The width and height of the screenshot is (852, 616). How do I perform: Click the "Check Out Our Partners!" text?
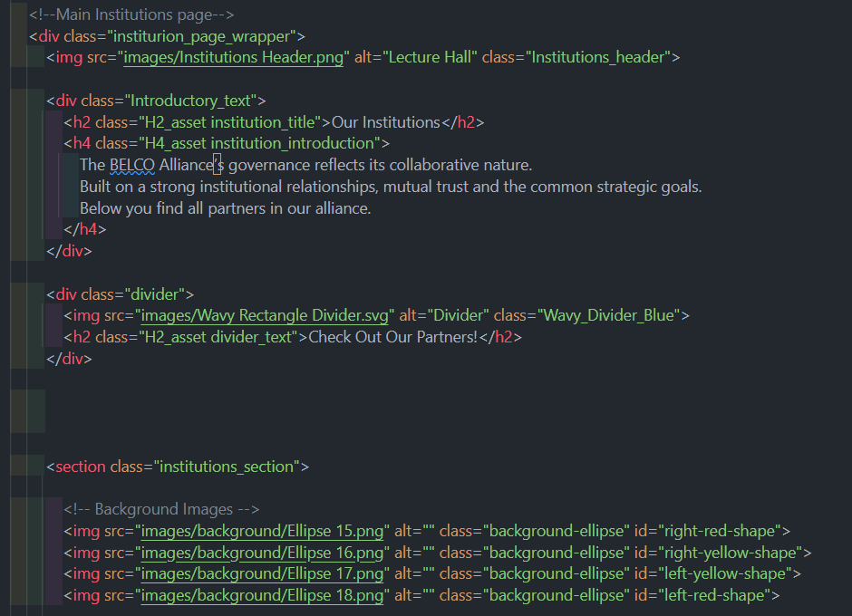pyautogui.click(x=393, y=337)
